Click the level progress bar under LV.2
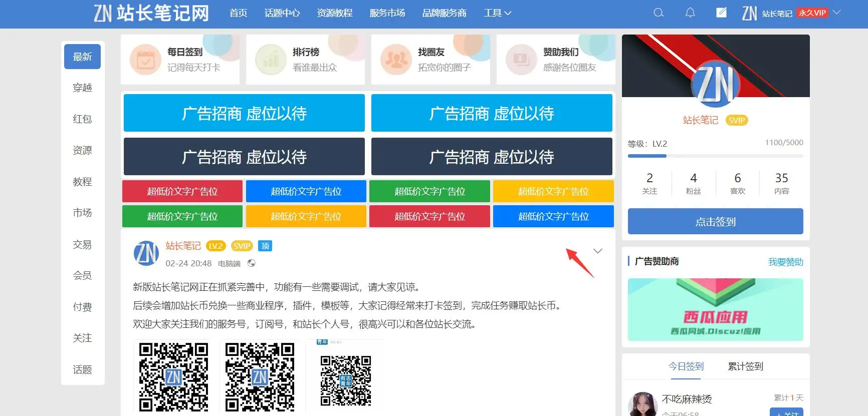Image resolution: width=868 pixels, height=416 pixels. point(715,156)
